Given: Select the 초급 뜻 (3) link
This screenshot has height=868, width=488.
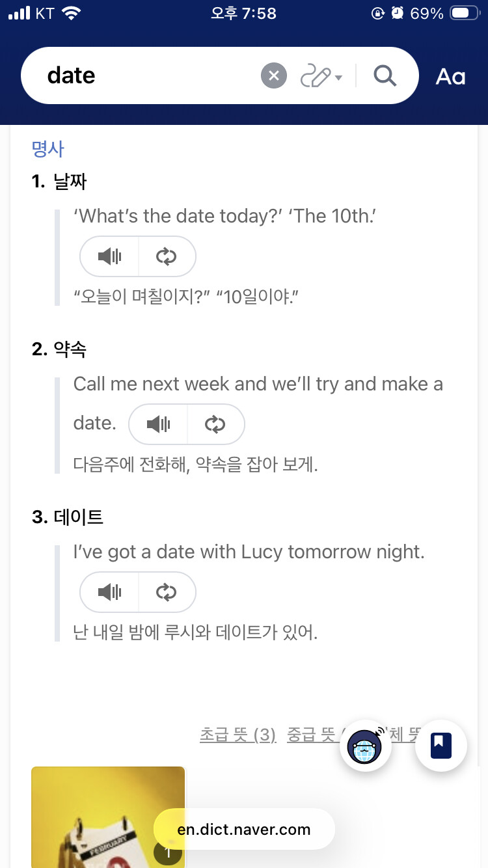Looking at the screenshot, I should [x=237, y=735].
